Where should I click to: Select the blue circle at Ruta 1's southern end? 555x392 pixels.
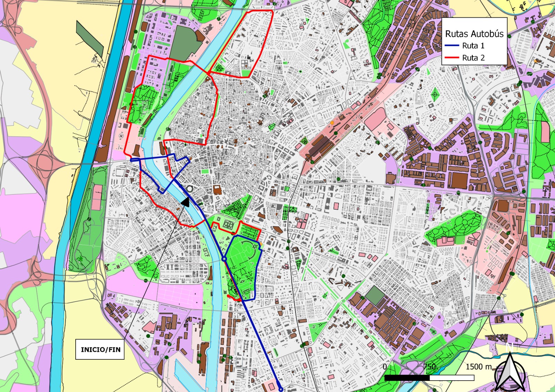click(x=281, y=390)
